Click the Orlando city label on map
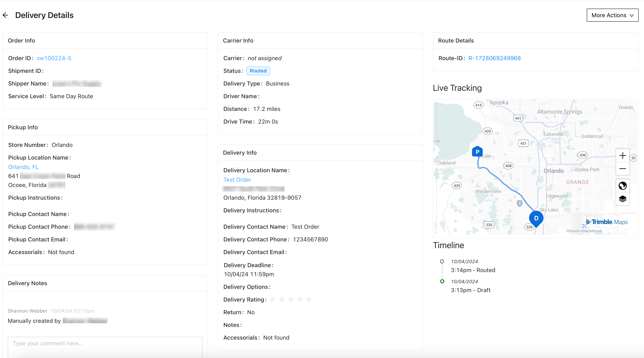 pyautogui.click(x=553, y=171)
